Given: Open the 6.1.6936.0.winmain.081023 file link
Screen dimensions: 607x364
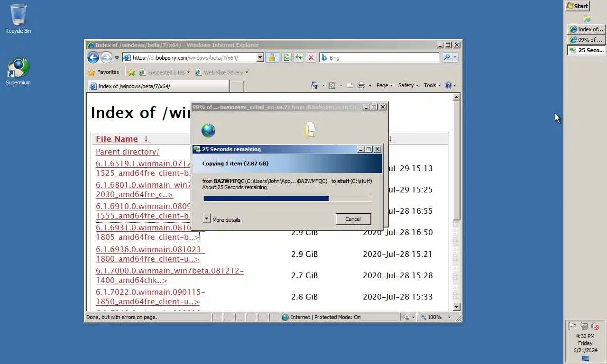Looking at the screenshot, I should pos(150,254).
